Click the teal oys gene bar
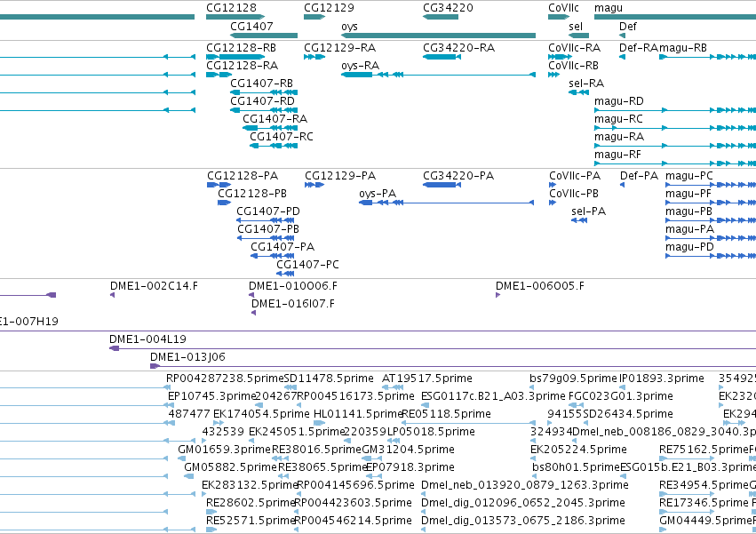 [438, 36]
